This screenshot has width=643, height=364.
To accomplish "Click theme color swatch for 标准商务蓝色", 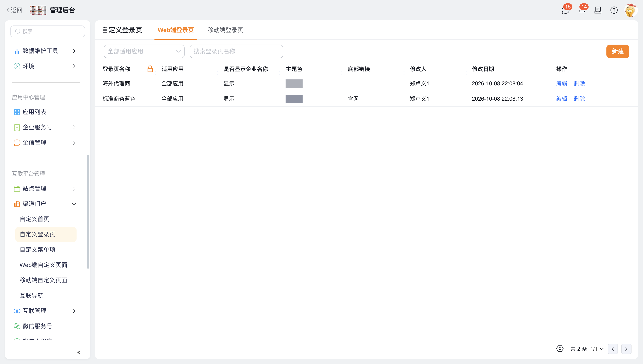I will click(x=294, y=99).
